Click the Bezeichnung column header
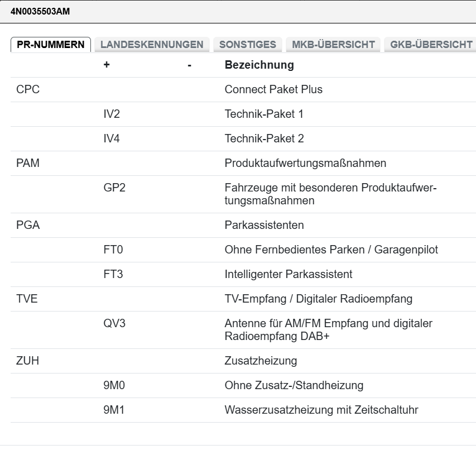Viewport: 476px width, 450px height. (x=259, y=65)
